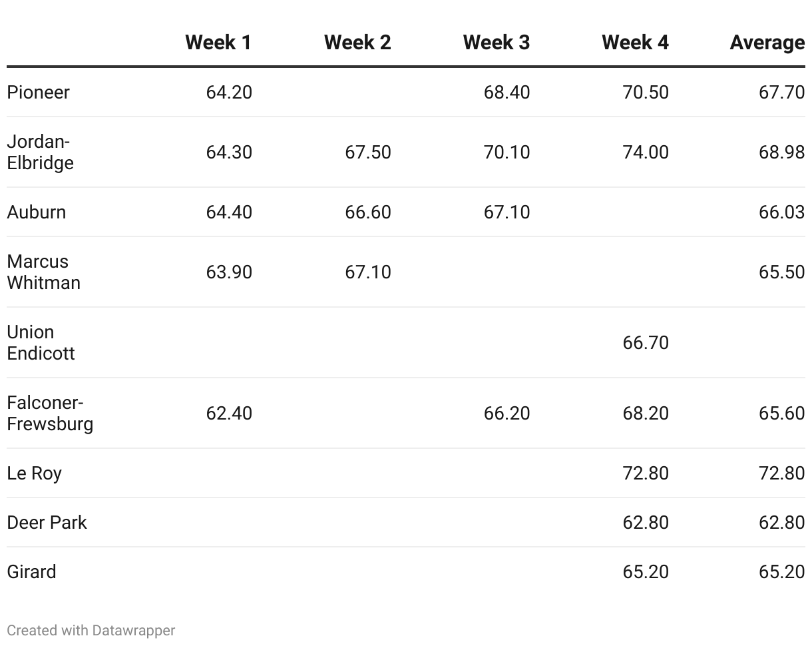
Task: Select the Union Endicott row label
Action: click(x=41, y=342)
